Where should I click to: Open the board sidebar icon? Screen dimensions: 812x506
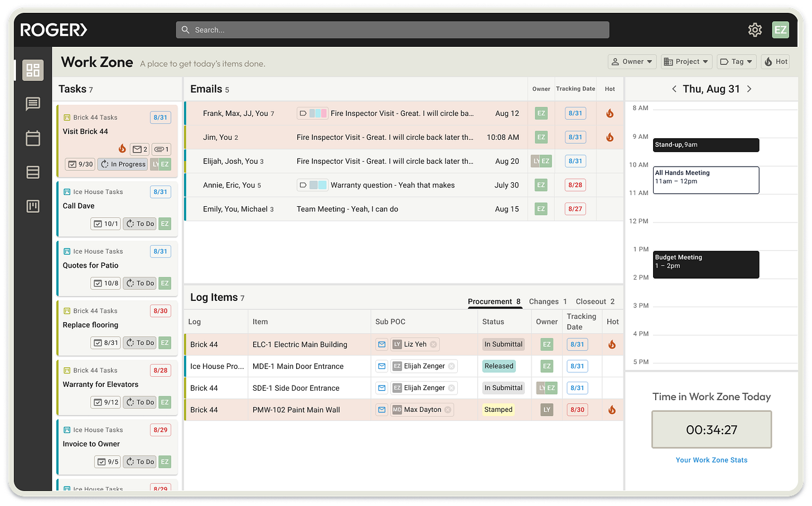pos(33,206)
